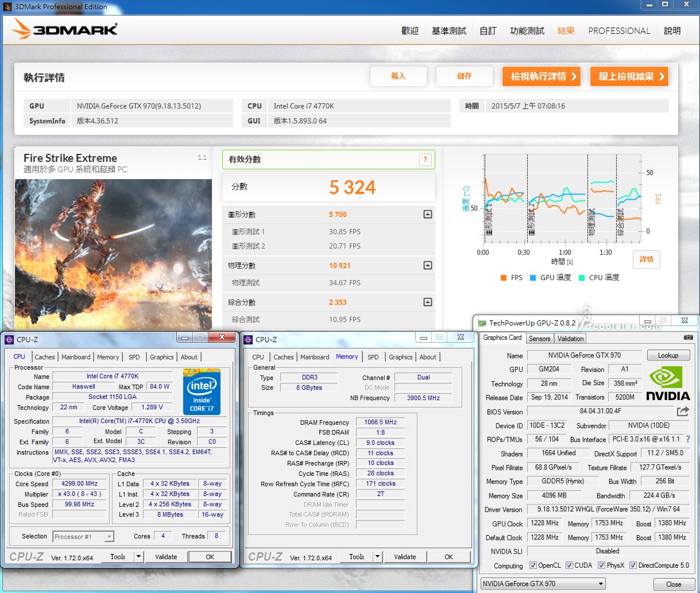This screenshot has width=700, height=593.
Task: Click the left CPU-Z window title icon
Action: click(x=9, y=339)
